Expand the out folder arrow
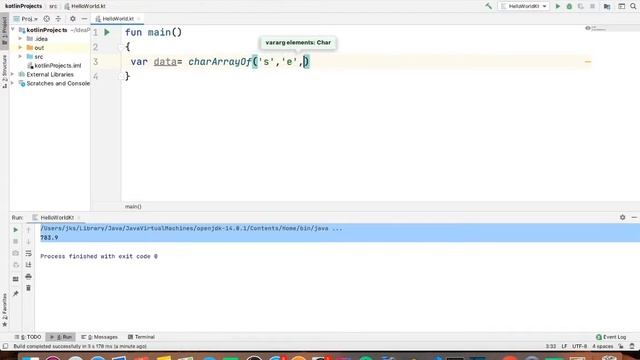640x360 pixels. click(20, 48)
